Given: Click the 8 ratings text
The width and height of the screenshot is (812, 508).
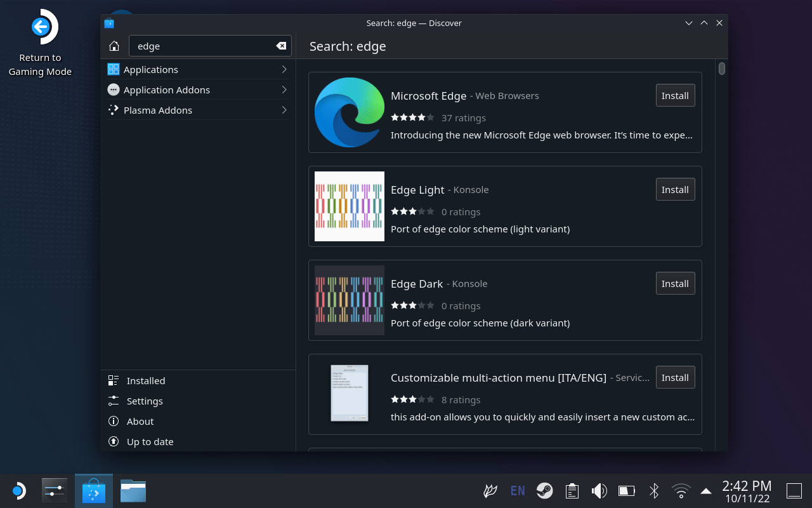Looking at the screenshot, I should point(461,400).
